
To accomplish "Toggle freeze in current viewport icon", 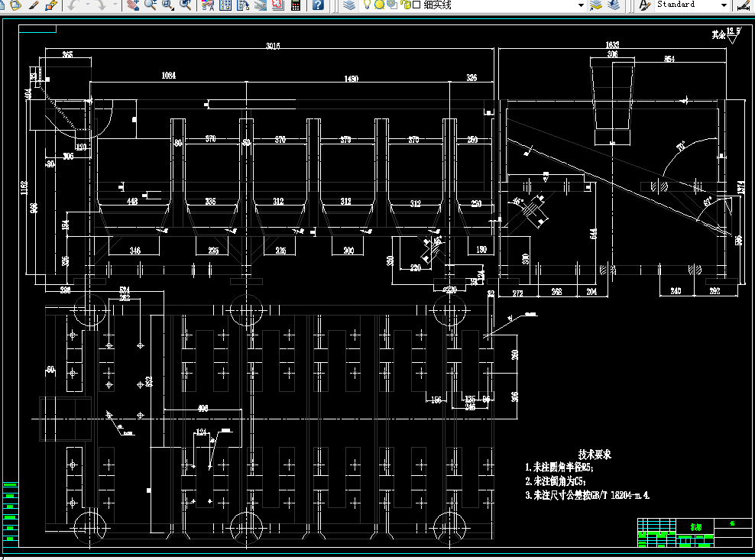I will click(393, 5).
